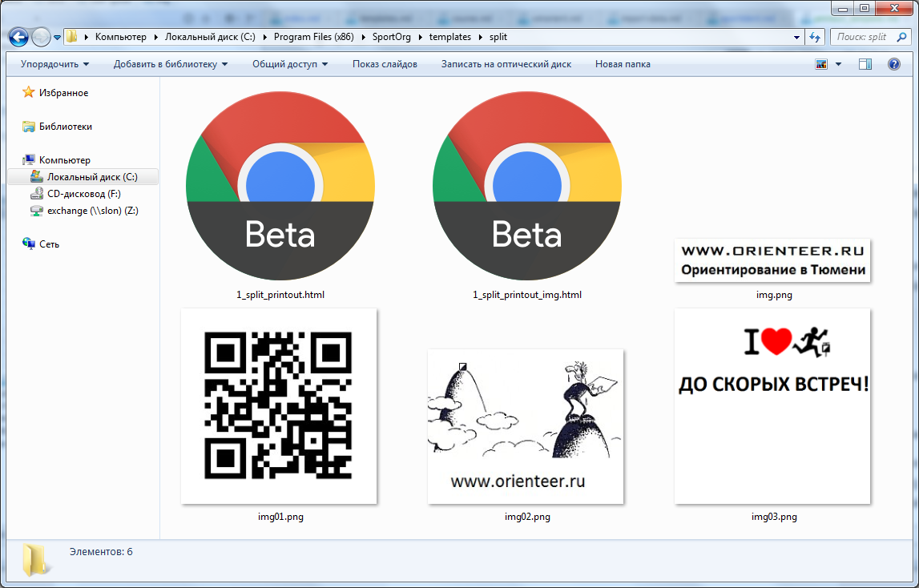Screen dimensions: 919x588
Task: Maximize the Explorer window
Action: point(865,8)
